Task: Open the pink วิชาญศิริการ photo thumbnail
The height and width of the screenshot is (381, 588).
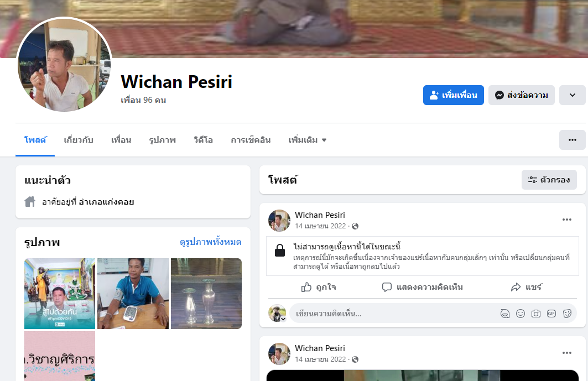Action: pos(60,356)
